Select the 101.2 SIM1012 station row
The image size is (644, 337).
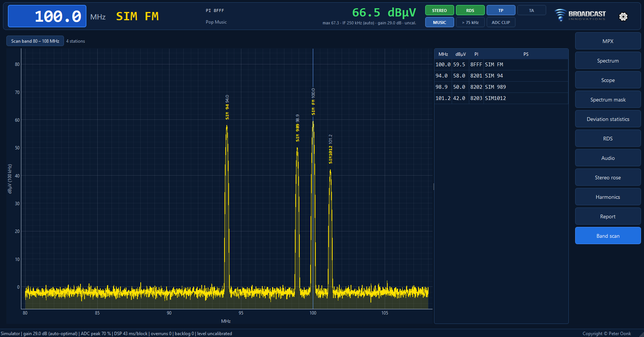pos(501,98)
